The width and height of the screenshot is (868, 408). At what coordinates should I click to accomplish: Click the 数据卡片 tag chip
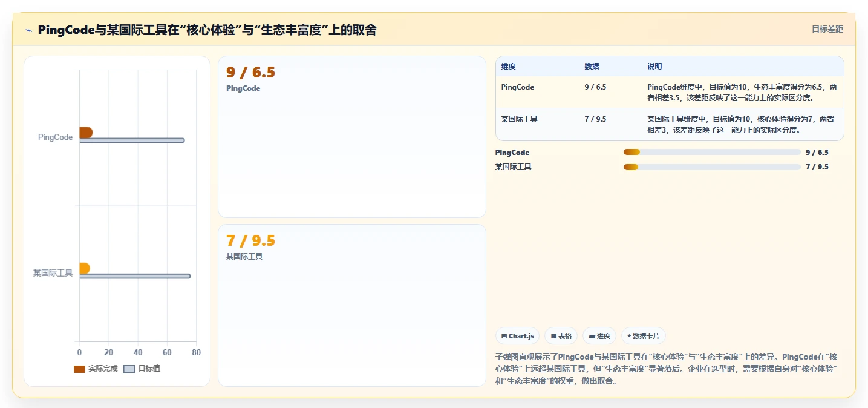[x=644, y=336]
